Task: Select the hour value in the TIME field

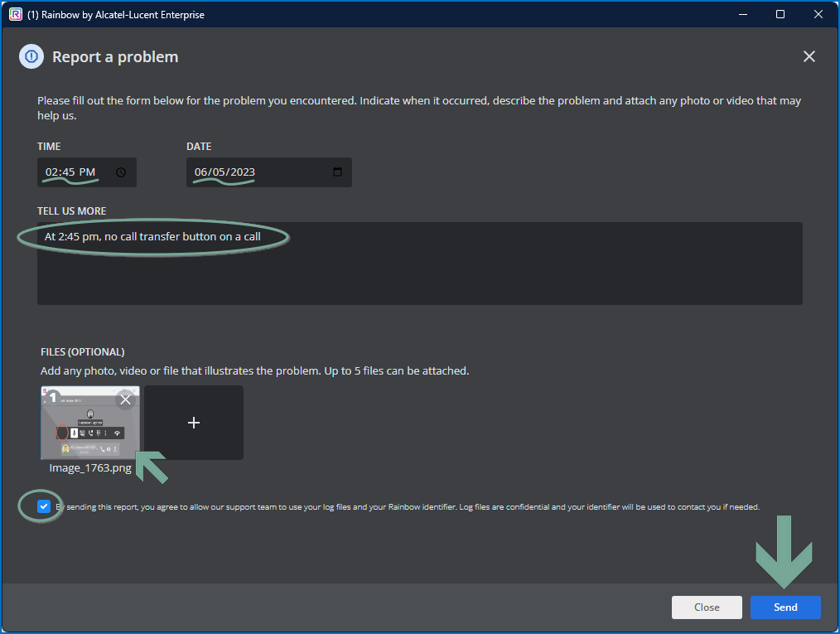Action: click(52, 172)
